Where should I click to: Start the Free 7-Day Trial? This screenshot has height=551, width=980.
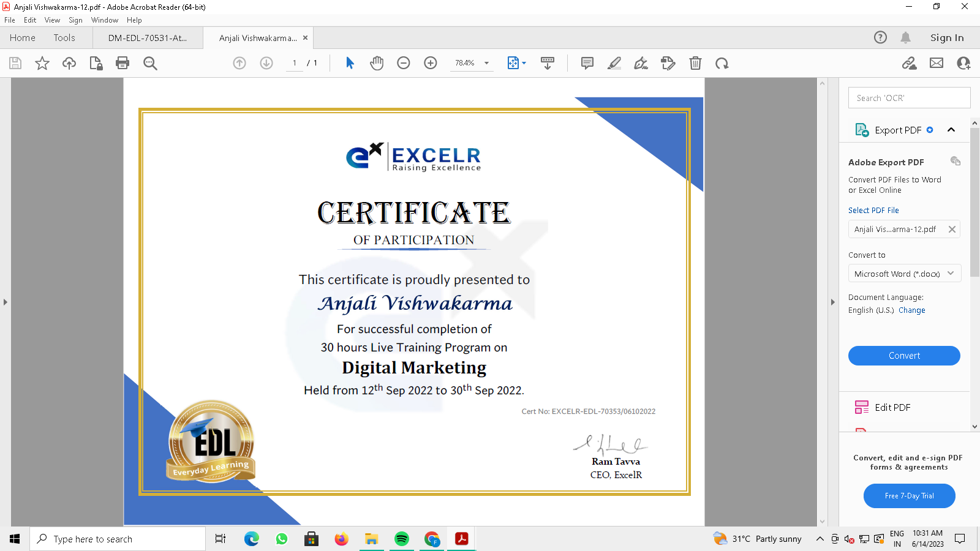pyautogui.click(x=909, y=496)
